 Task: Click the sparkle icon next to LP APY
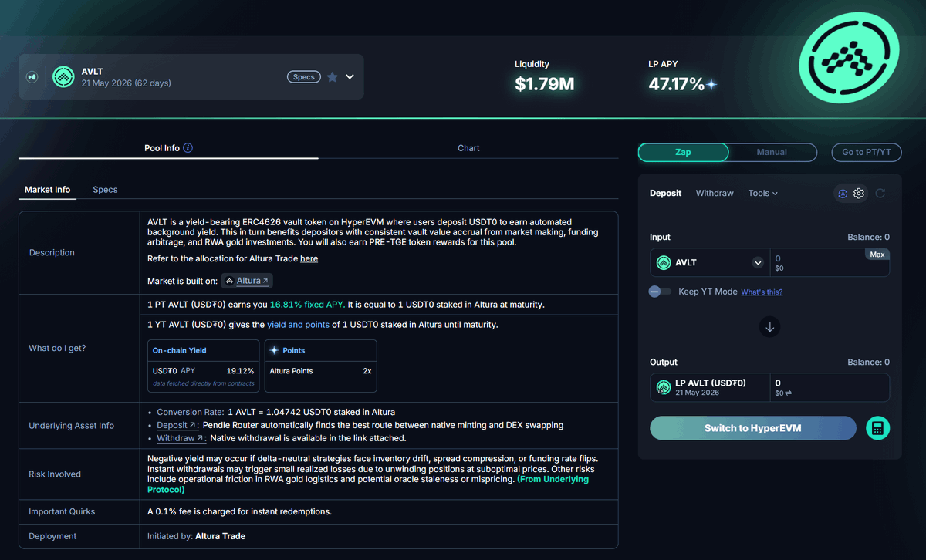coord(711,84)
